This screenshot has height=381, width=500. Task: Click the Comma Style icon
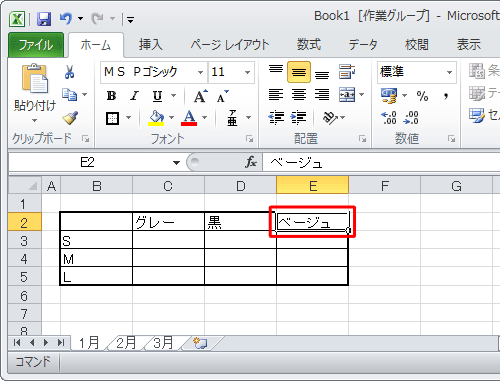tap(446, 96)
